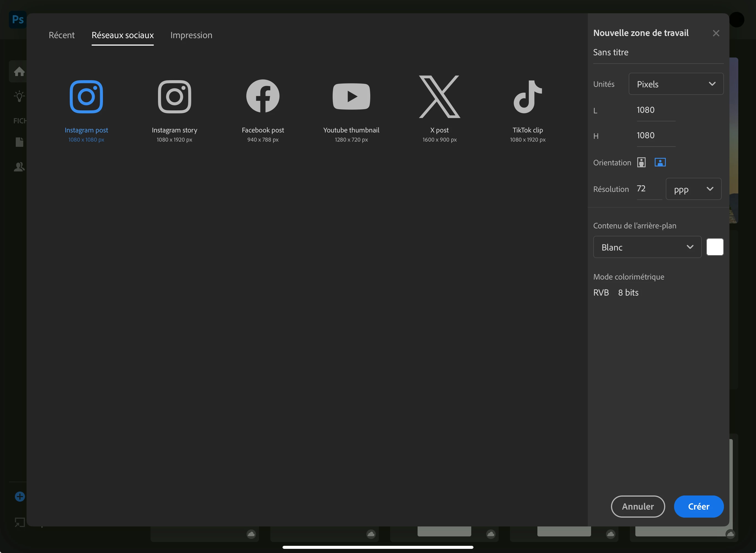Click the blue plus create icon

tap(20, 496)
